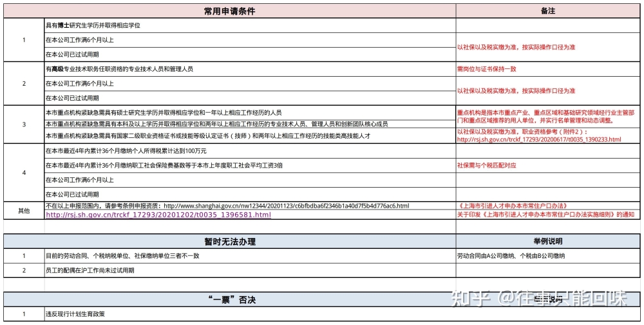Click '在本公司已过试用期' under the 博士 condition
644x325 pixels.
pyautogui.click(x=250, y=54)
